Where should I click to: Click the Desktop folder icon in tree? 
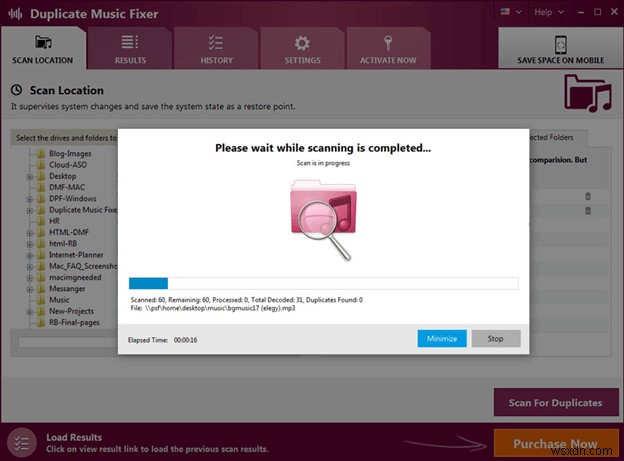coord(41,176)
